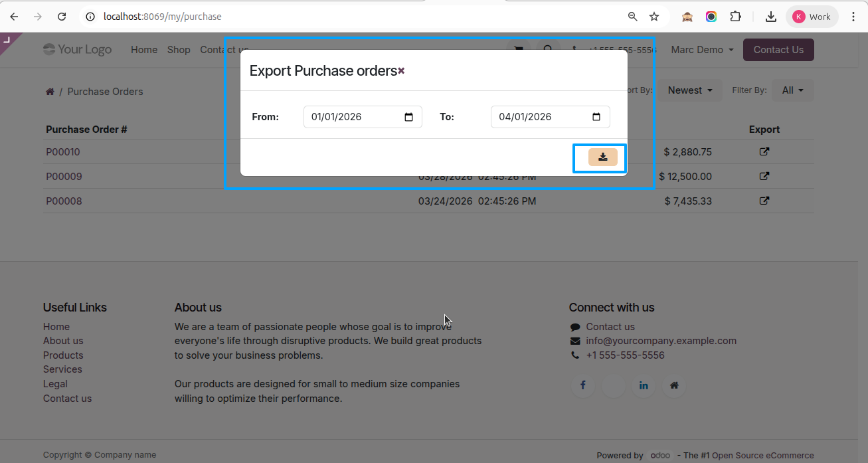Open the browser extensions puzzle icon
This screenshot has width=868, height=463.
(x=735, y=17)
